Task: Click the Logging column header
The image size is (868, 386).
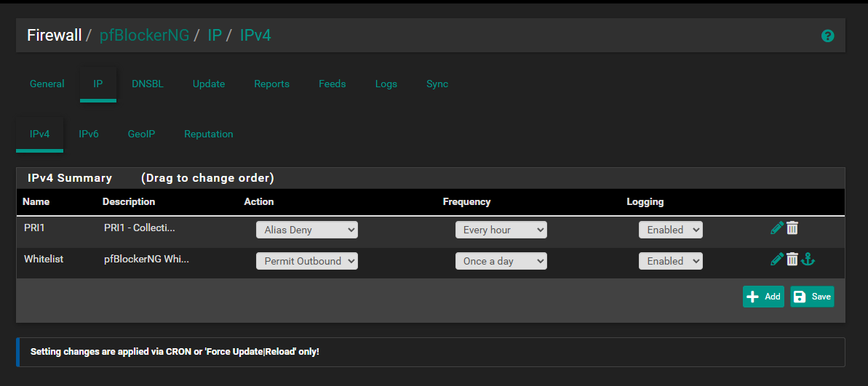Action: tap(645, 202)
